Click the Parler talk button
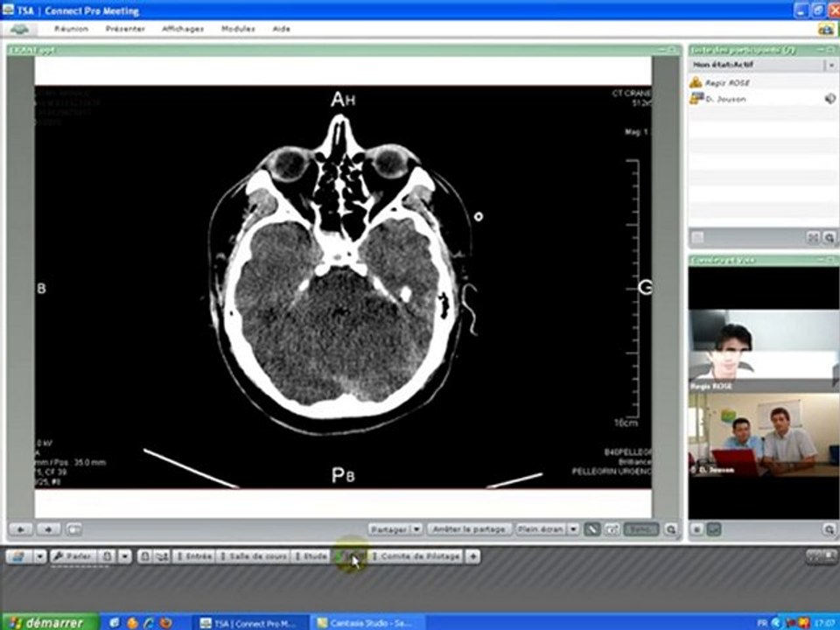The image size is (840, 630). (73, 556)
